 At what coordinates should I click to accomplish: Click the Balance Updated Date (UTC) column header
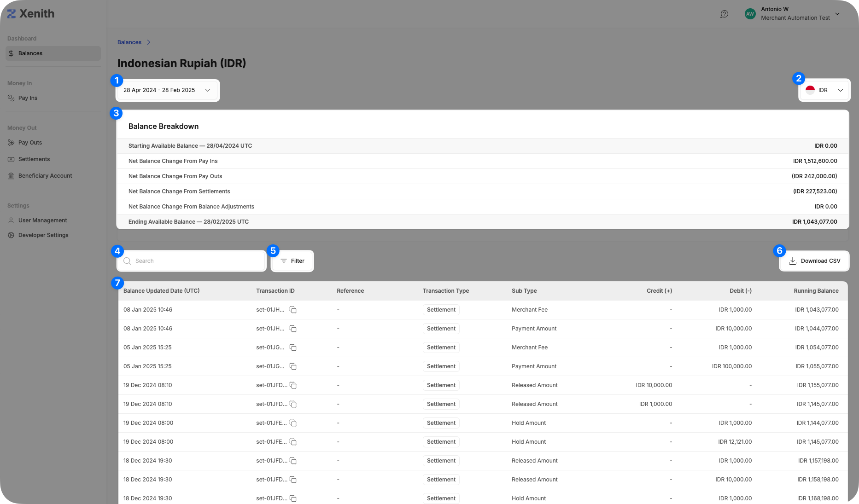pyautogui.click(x=162, y=291)
